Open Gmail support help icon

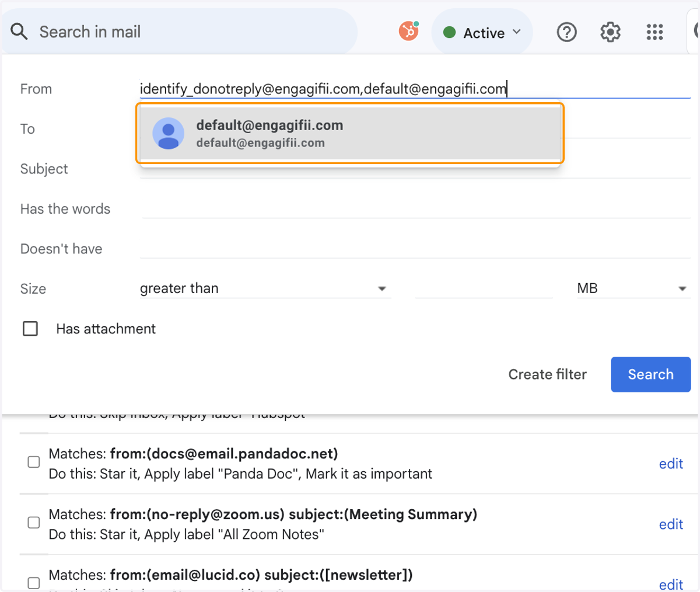point(566,32)
